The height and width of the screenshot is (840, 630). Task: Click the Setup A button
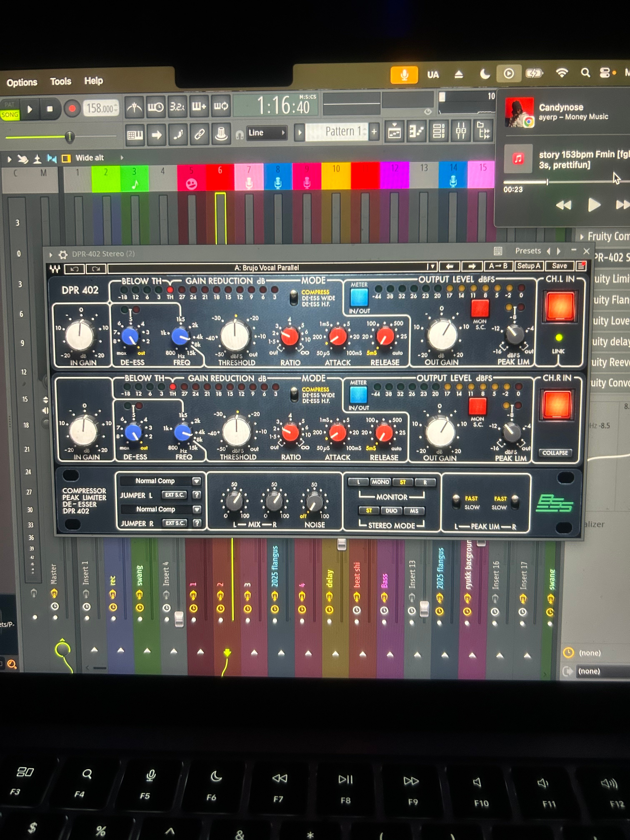pos(529,266)
